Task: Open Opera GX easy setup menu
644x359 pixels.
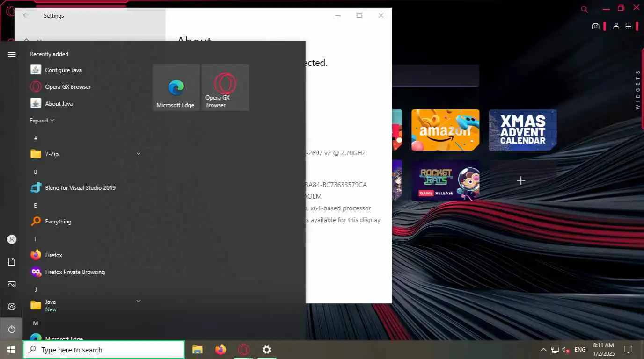Action: pos(629,26)
